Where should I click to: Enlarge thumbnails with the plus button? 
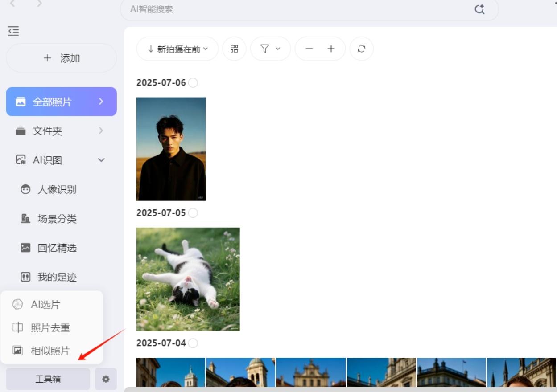pos(331,49)
